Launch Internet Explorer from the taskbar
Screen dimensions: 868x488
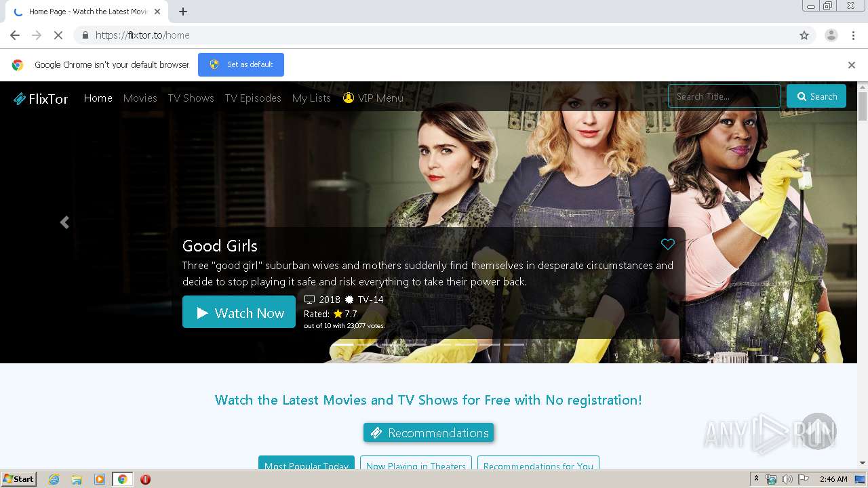(x=54, y=479)
